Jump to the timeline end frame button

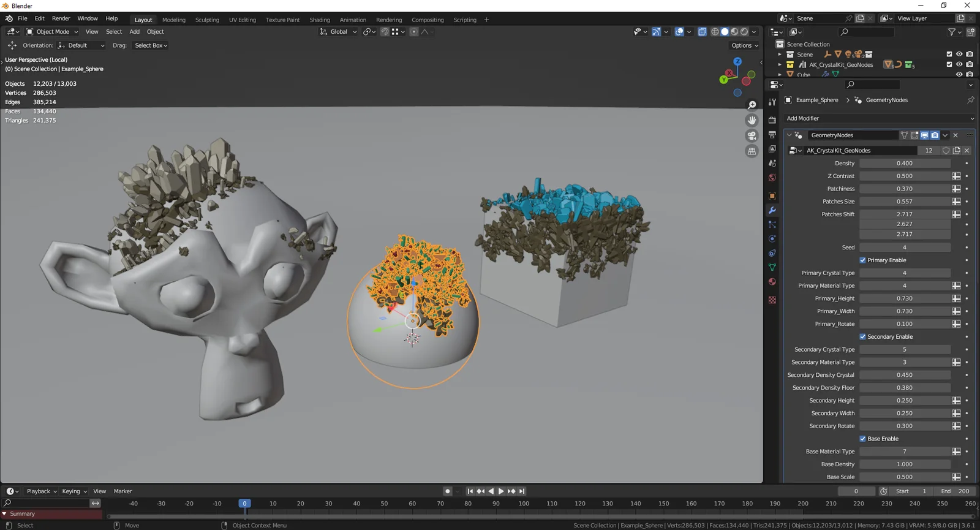(522, 491)
